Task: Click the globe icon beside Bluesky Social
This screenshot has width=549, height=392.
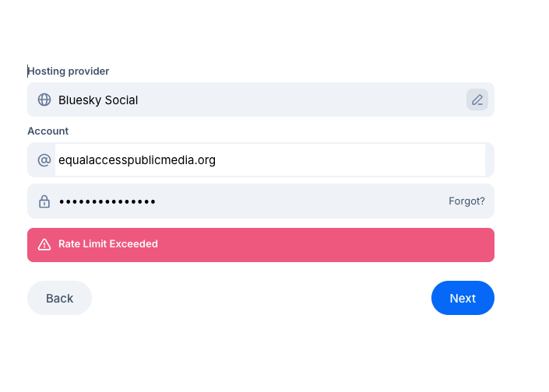Action: pyautogui.click(x=44, y=100)
